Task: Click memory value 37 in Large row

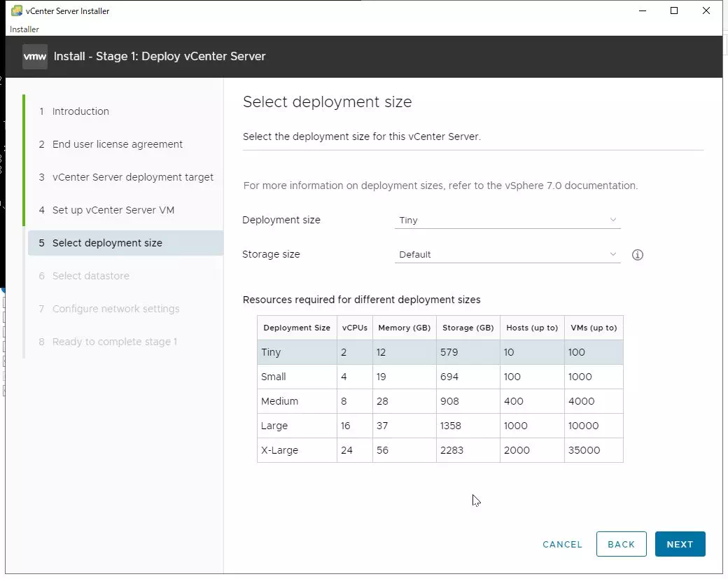Action: (x=382, y=426)
